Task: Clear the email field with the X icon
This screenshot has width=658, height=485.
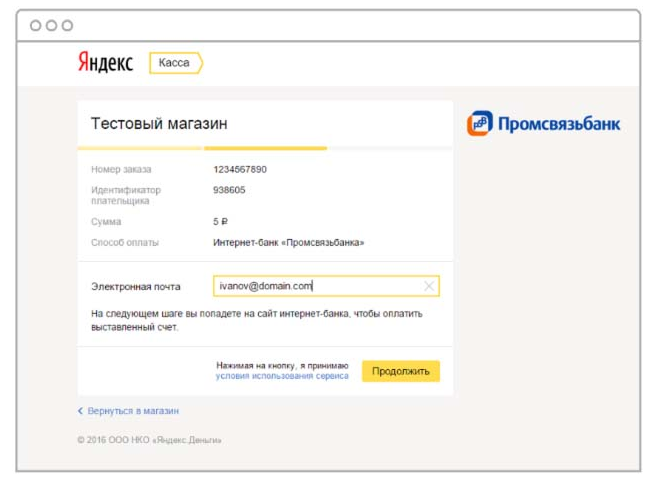Action: [429, 286]
